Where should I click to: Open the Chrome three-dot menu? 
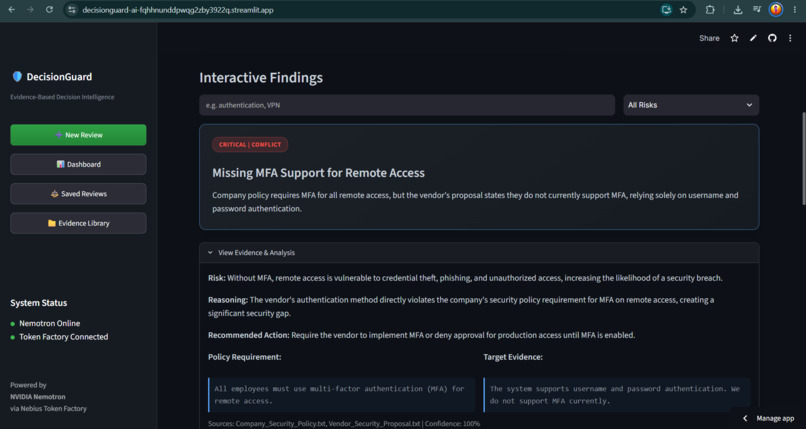tap(795, 10)
